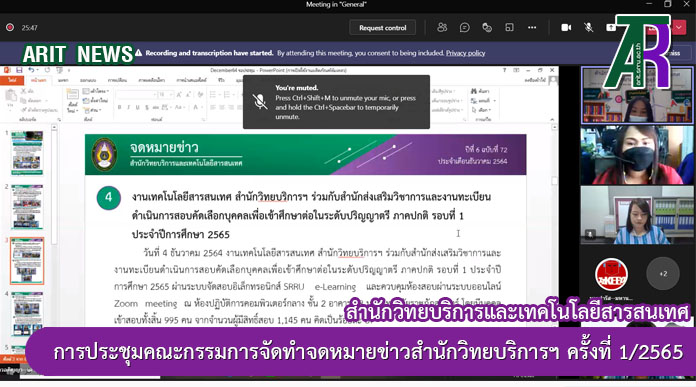Switch to the Design ribbon tab
696x387 pixels.
click(x=88, y=80)
